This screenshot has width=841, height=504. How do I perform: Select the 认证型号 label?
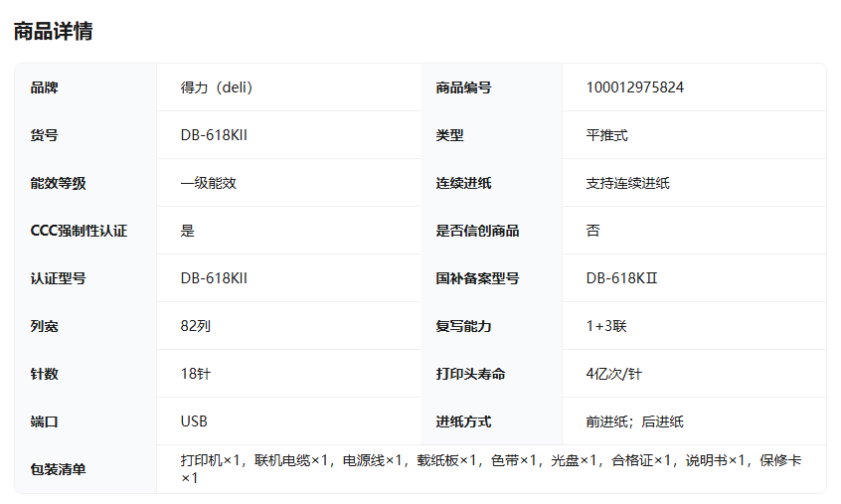[58, 278]
